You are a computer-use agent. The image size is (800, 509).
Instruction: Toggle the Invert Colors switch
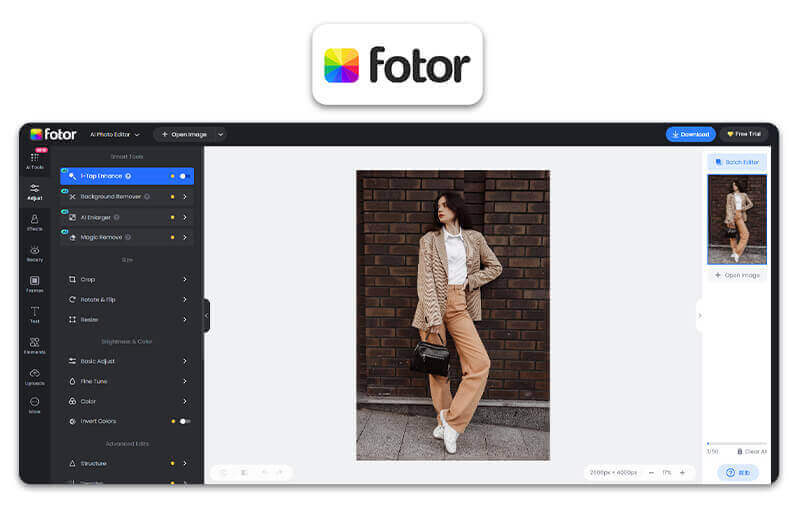(185, 421)
